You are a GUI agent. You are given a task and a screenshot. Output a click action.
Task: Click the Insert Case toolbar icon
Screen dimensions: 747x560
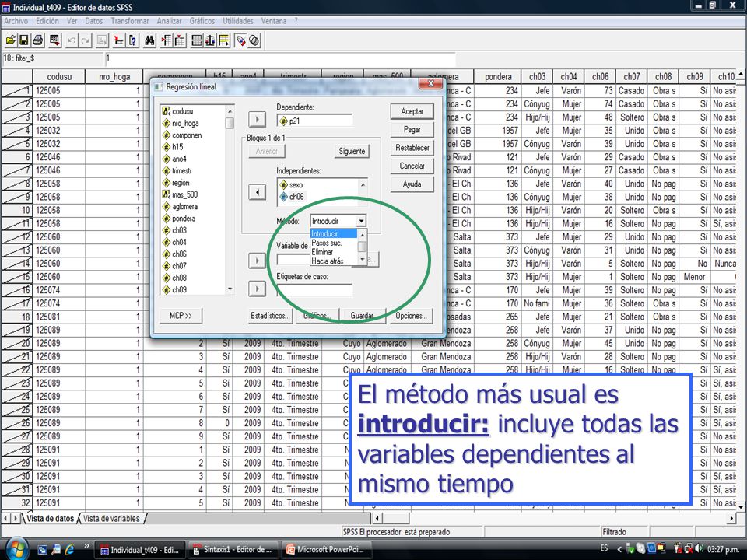tap(167, 40)
